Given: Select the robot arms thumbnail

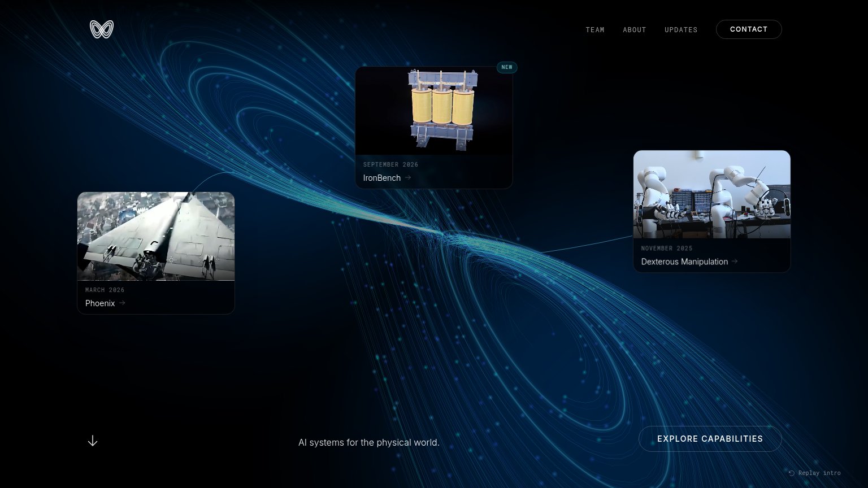Looking at the screenshot, I should (x=712, y=194).
